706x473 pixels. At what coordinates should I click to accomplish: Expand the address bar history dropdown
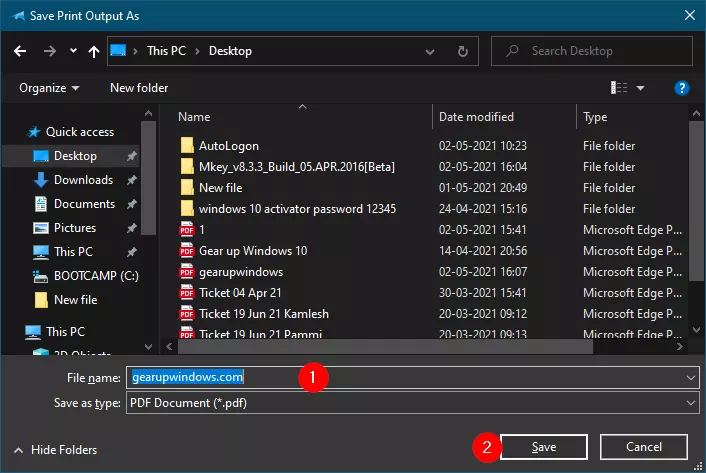tap(430, 51)
